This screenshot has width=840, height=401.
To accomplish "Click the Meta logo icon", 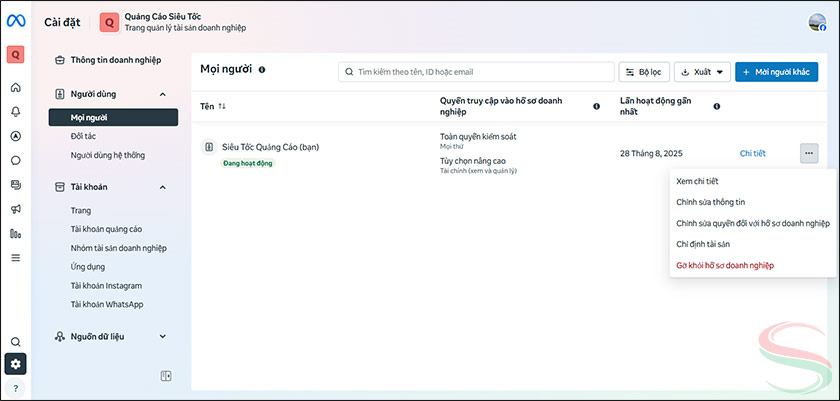I will tap(15, 22).
